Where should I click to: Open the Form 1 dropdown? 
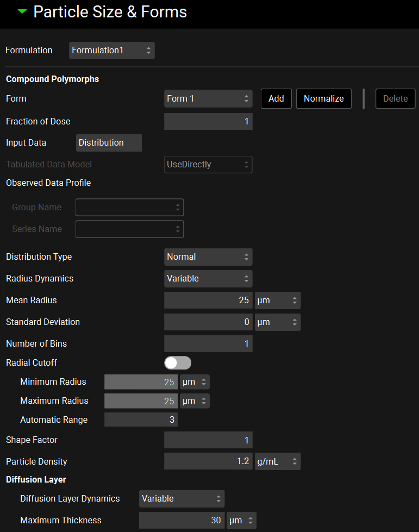coord(208,99)
